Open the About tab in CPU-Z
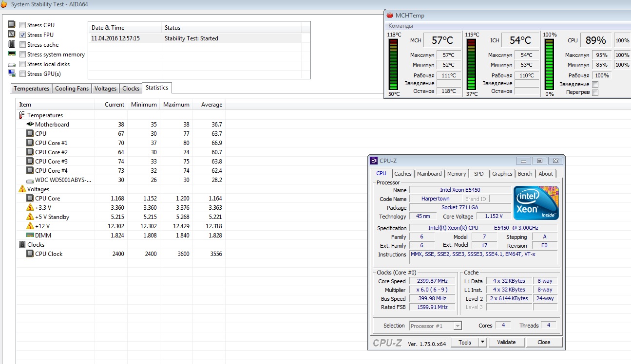Image resolution: width=631 pixels, height=364 pixels. pyautogui.click(x=546, y=174)
